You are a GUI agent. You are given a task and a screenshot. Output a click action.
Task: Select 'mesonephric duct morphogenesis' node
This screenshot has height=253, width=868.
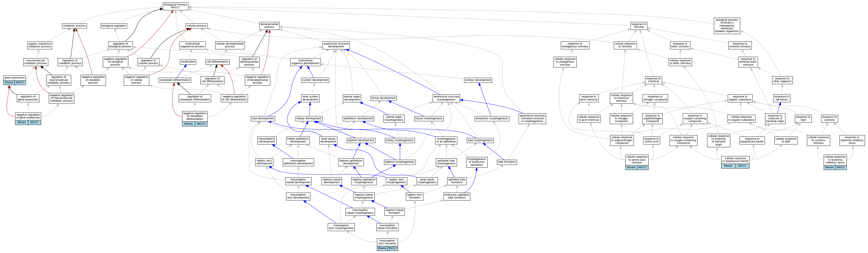(341, 227)
